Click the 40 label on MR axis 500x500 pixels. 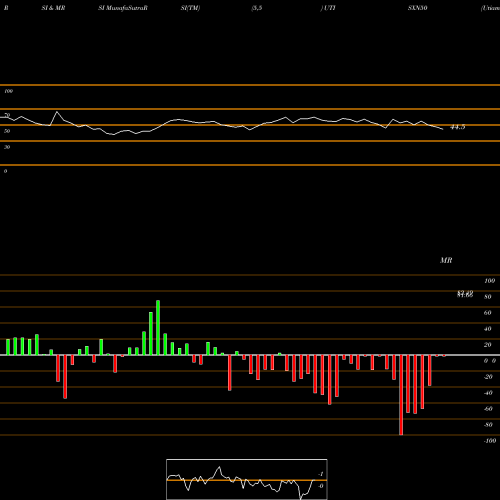(x=488, y=329)
